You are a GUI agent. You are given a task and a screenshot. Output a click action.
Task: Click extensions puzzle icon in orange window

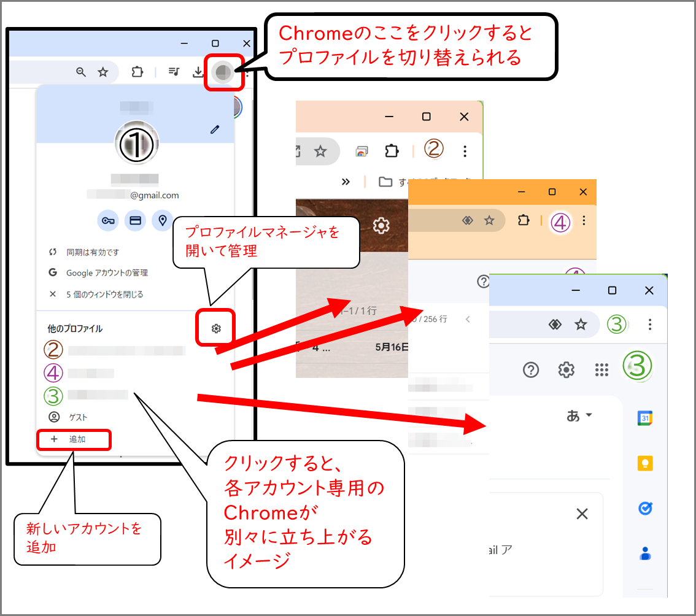point(524,220)
